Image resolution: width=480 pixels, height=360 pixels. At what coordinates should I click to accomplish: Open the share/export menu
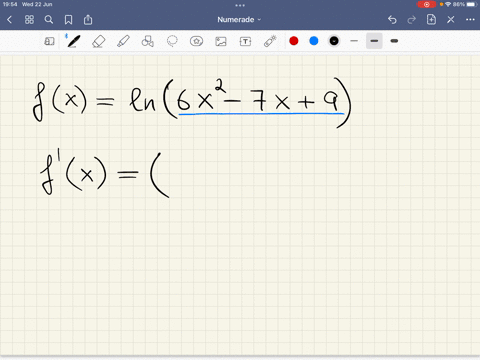88,20
